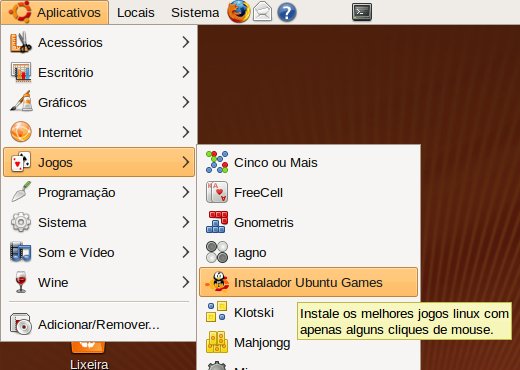Expand the Acessórios submenu arrow
The image size is (520, 370).
186,42
